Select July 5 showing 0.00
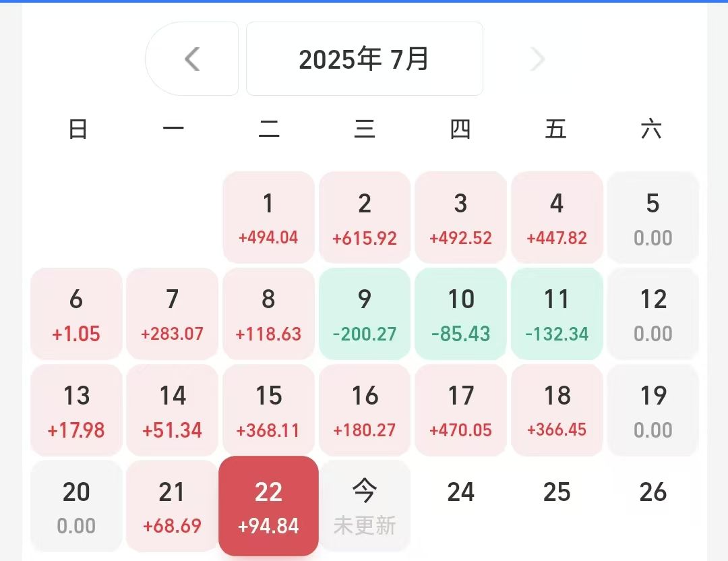 pos(653,216)
